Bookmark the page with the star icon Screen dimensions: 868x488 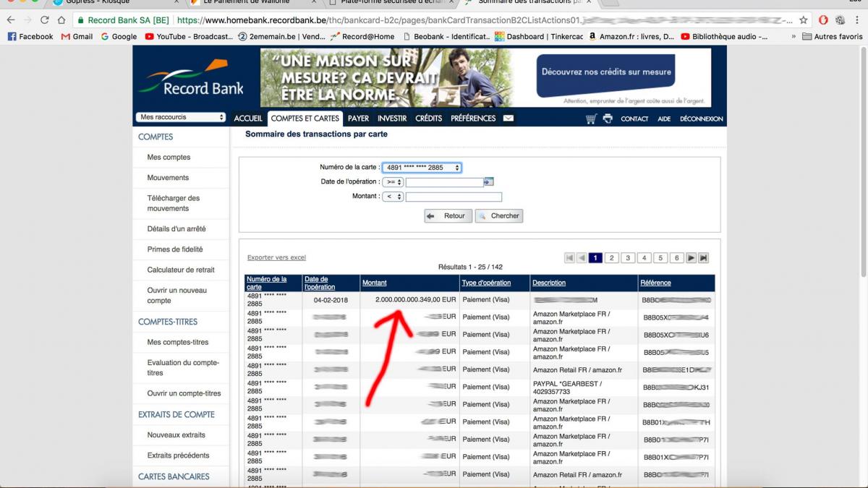coord(803,20)
